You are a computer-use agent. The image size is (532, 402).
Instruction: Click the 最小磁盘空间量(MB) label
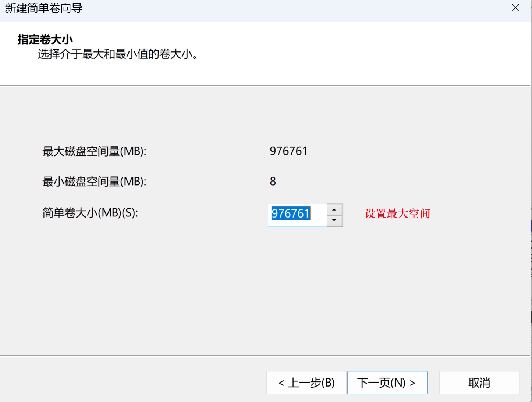point(94,181)
